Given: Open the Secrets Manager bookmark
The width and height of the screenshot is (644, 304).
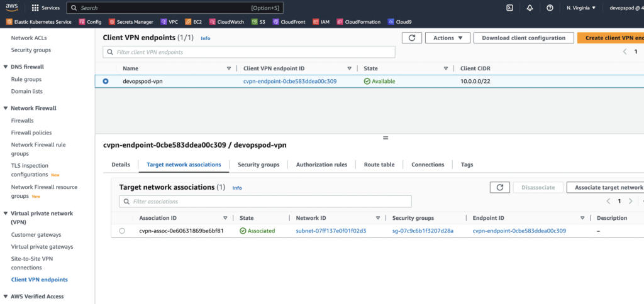Looking at the screenshot, I should [x=131, y=22].
